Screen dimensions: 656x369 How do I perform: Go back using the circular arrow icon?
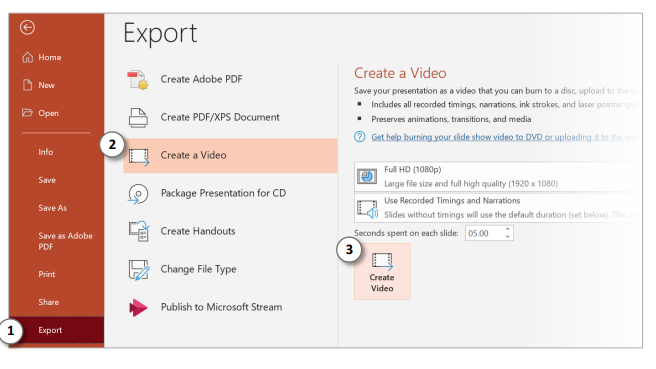click(x=27, y=28)
